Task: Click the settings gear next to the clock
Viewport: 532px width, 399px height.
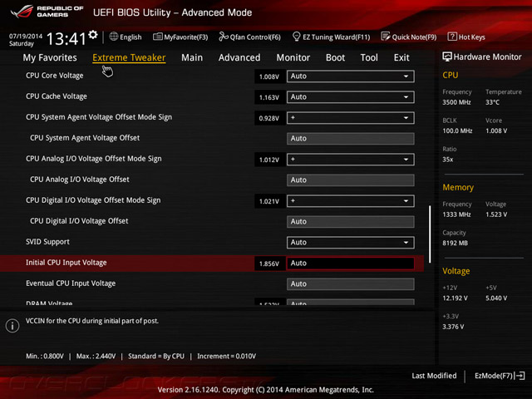Action: (x=93, y=34)
